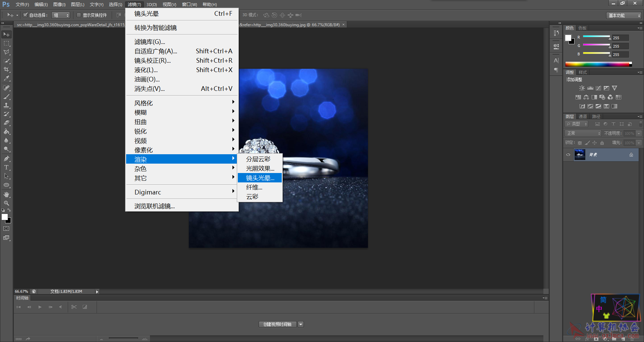The width and height of the screenshot is (644, 342).
Task: Add a Levels adjustment
Action: [x=590, y=88]
